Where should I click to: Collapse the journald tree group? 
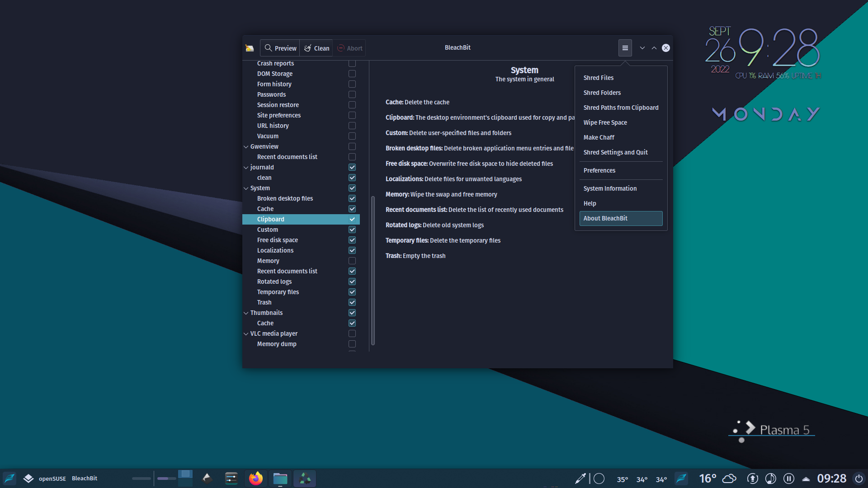246,167
